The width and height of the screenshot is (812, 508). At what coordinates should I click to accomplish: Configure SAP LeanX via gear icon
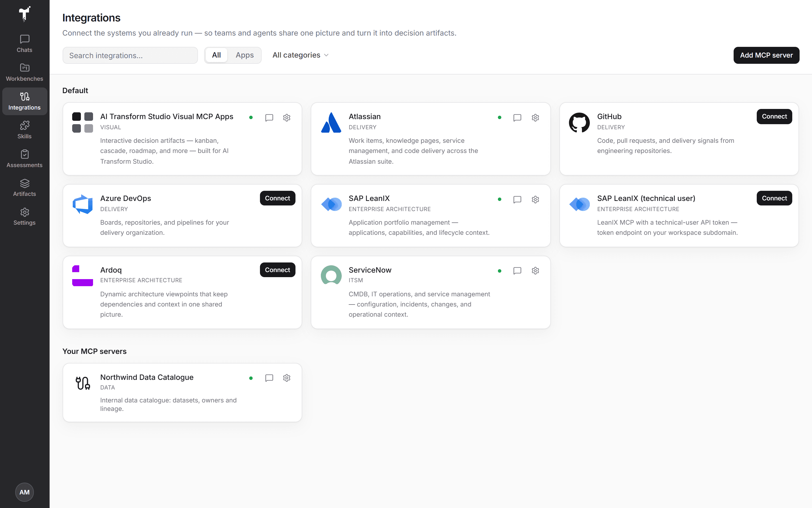point(535,200)
